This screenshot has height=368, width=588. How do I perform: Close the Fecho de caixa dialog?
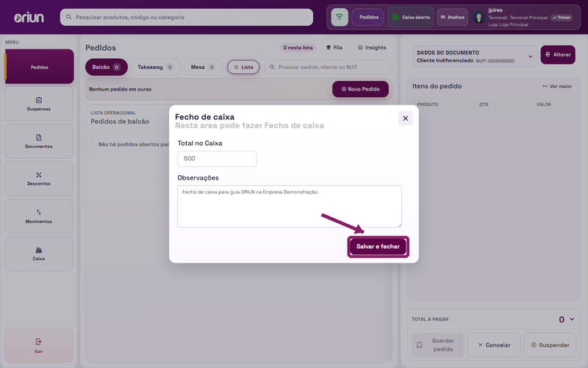pos(406,118)
